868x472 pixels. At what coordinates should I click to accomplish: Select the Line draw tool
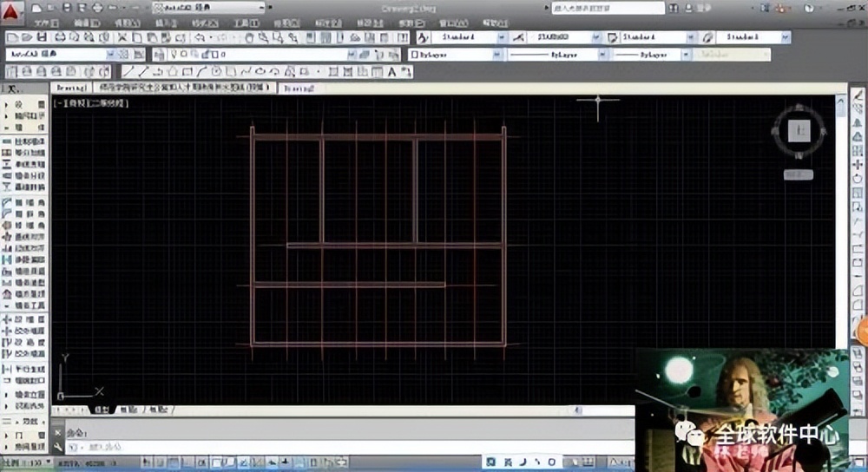128,71
